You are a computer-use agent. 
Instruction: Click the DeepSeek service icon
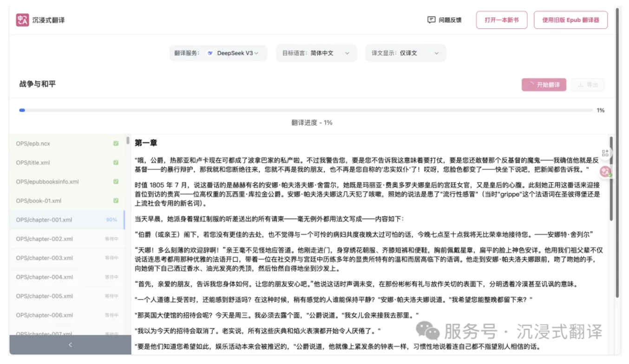point(210,53)
